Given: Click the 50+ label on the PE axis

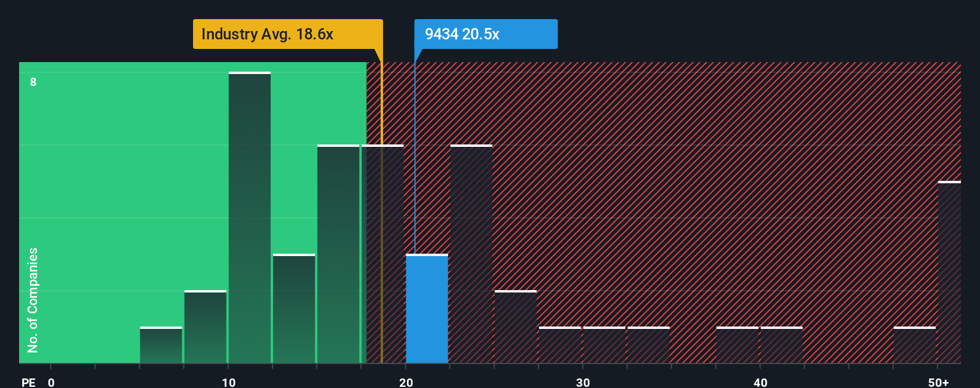Looking at the screenshot, I should 938,383.
